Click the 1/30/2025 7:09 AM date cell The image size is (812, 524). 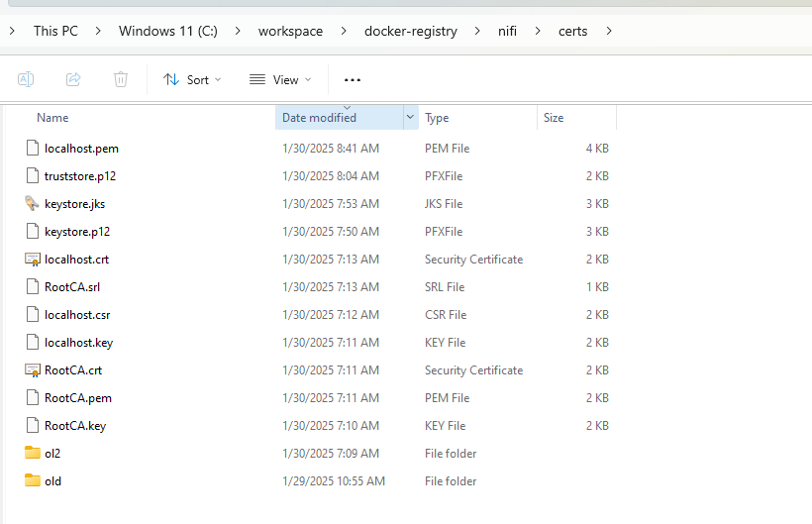pyautogui.click(x=331, y=454)
